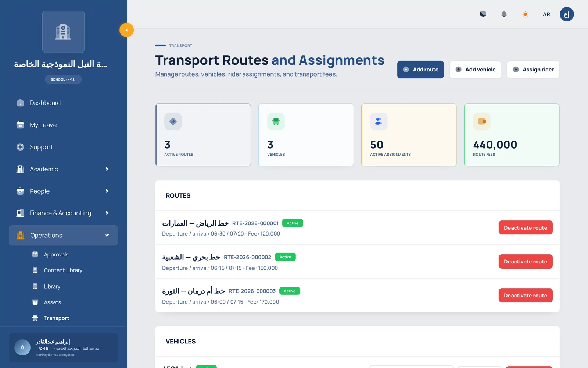Click the 50 active assignments value
588x368 pixels.
[x=377, y=145]
